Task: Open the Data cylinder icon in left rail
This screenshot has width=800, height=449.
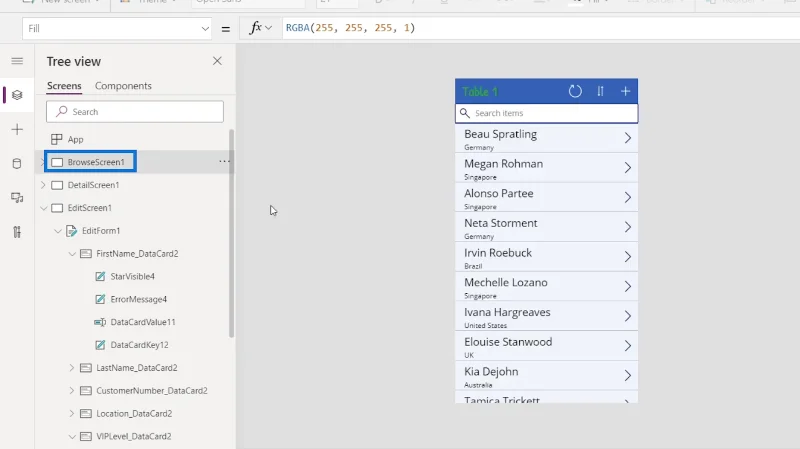Action: [17, 164]
